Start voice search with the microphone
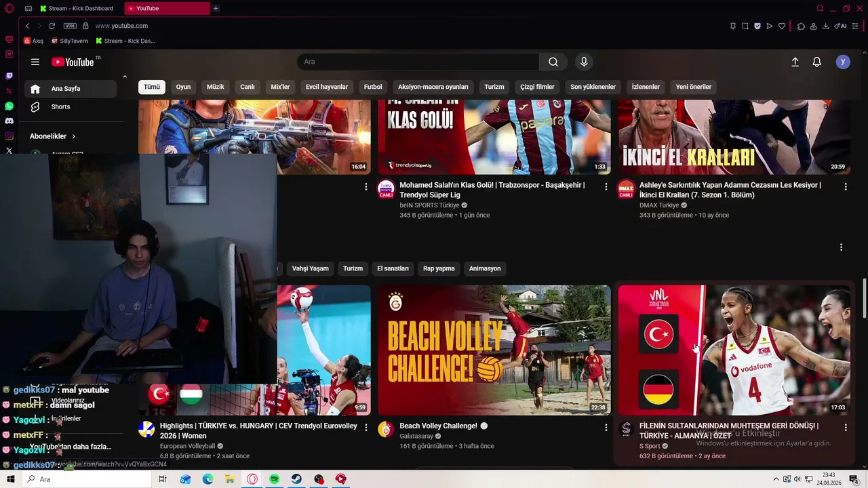This screenshot has height=488, width=868. (584, 62)
